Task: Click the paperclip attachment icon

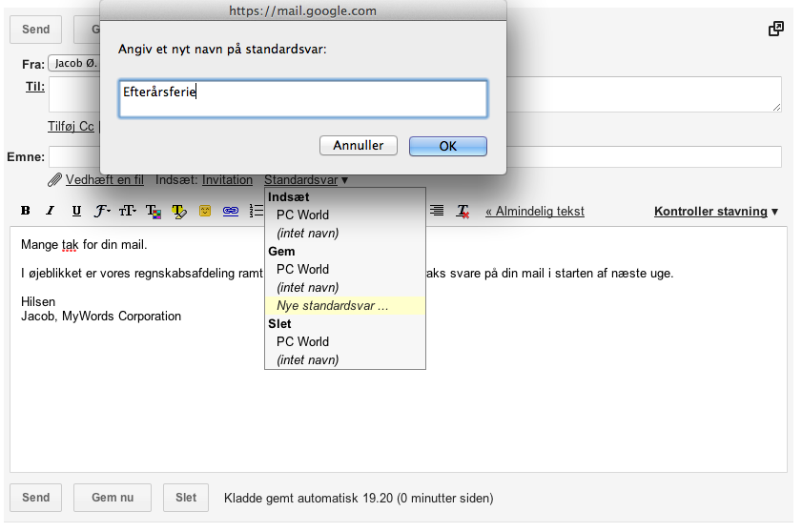Action: coord(55,180)
